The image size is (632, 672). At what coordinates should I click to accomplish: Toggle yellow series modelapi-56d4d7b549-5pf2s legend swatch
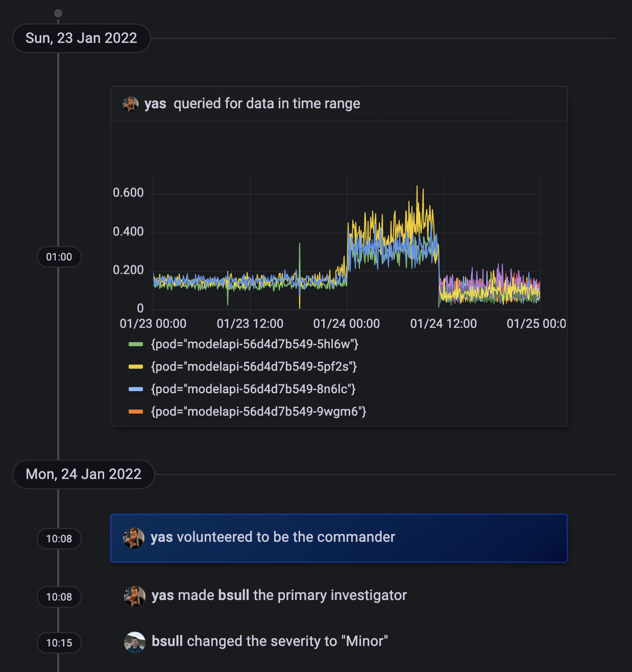click(x=136, y=367)
